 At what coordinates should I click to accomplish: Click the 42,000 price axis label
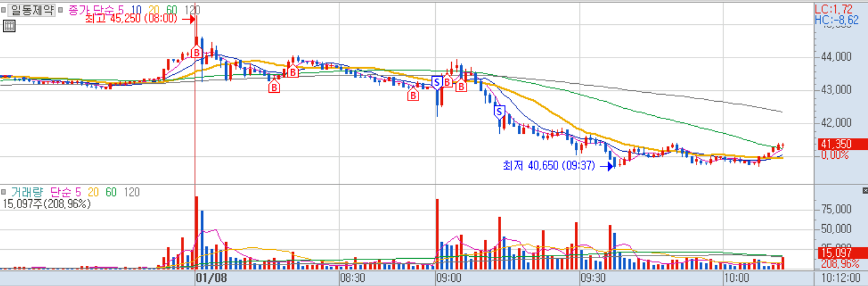tap(838, 122)
